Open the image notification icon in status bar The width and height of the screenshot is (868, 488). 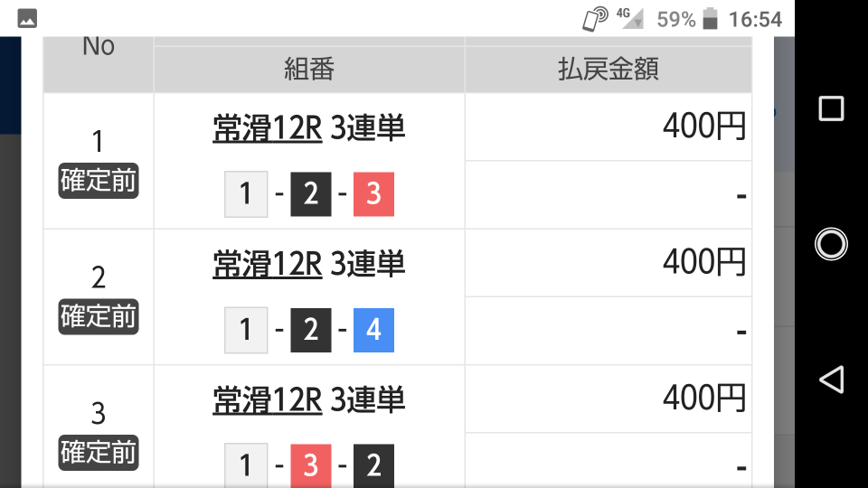click(x=27, y=19)
